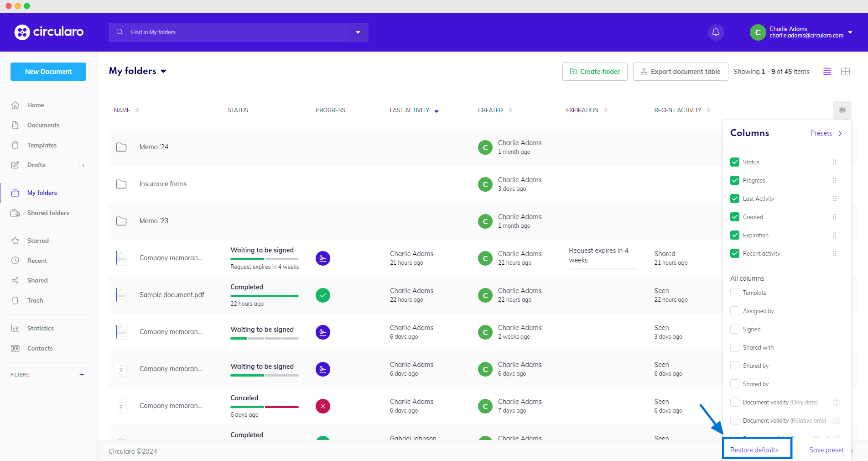
Task: Add a new filter with plus icon
Action: click(82, 375)
